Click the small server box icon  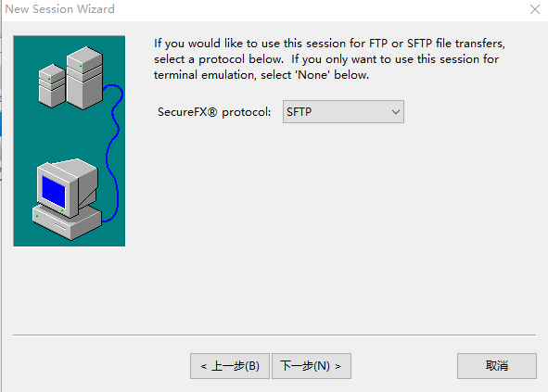(x=52, y=85)
